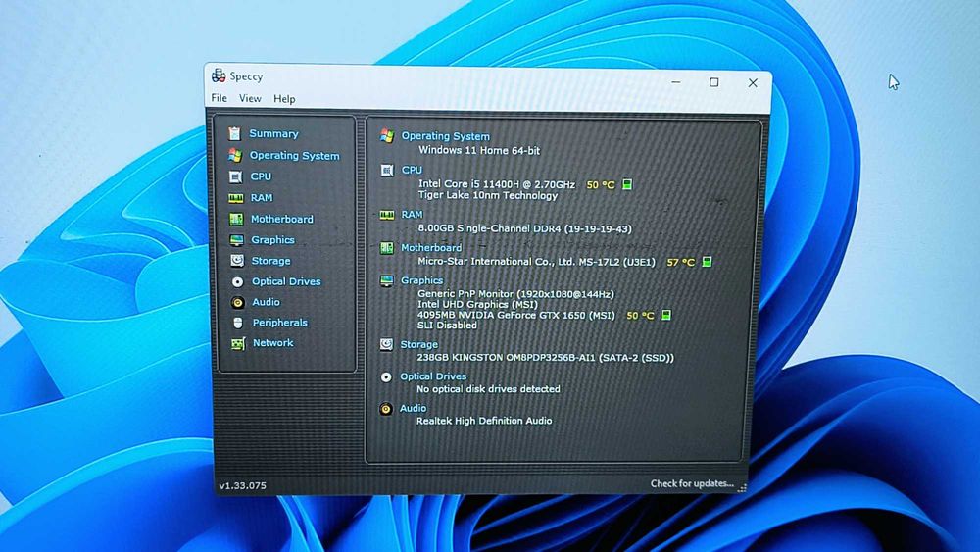The width and height of the screenshot is (980, 552).
Task: Click 'Windows 11 Home 64-bit' text
Action: click(479, 151)
